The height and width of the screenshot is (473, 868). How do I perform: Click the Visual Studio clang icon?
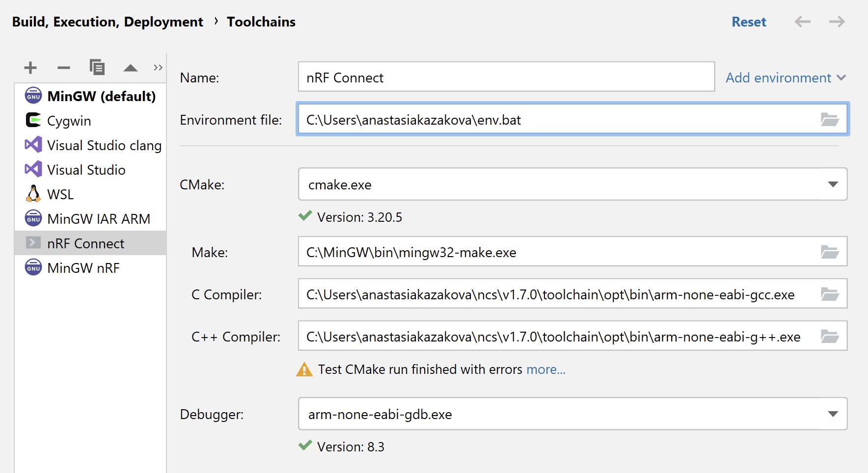(33, 145)
